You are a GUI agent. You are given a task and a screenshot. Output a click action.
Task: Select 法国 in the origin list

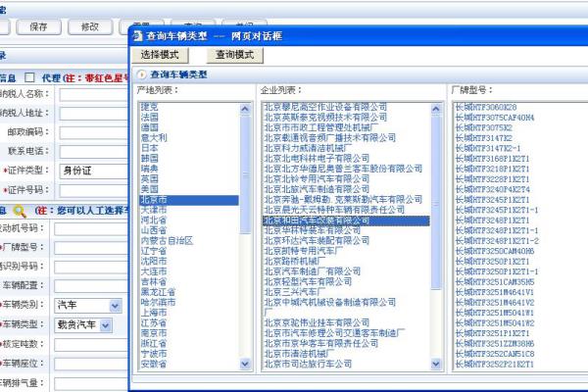point(150,117)
